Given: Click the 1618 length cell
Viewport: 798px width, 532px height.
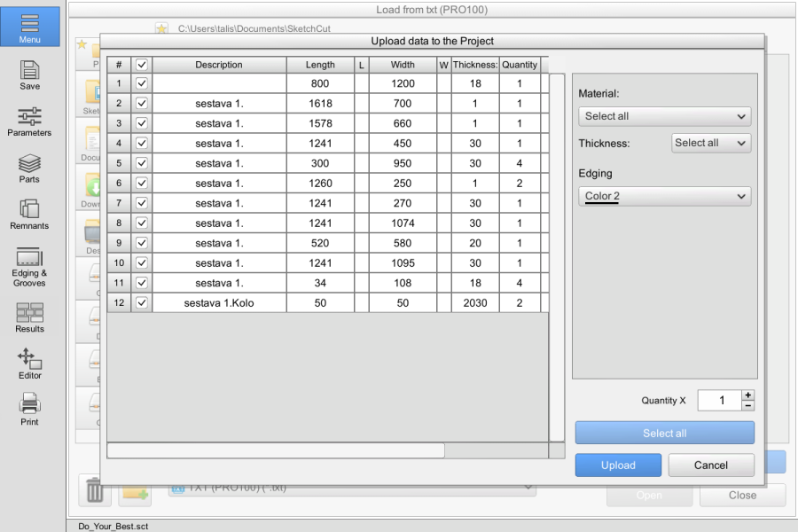Looking at the screenshot, I should (x=320, y=104).
